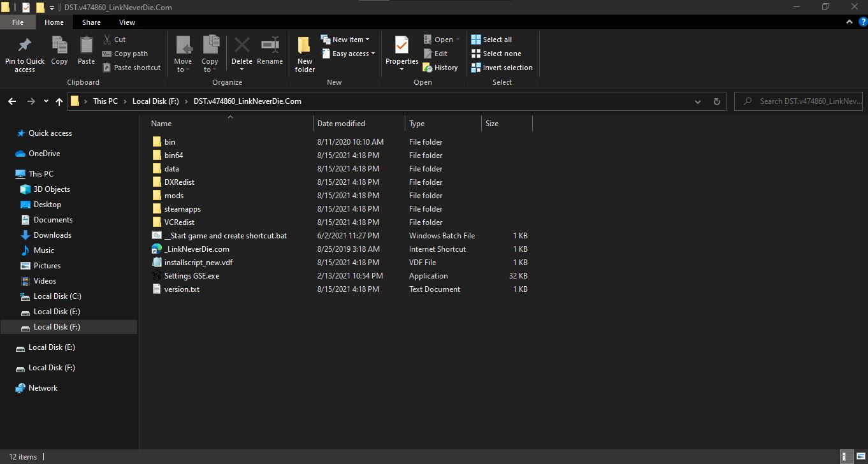
Task: Refresh the current folder view
Action: click(716, 101)
